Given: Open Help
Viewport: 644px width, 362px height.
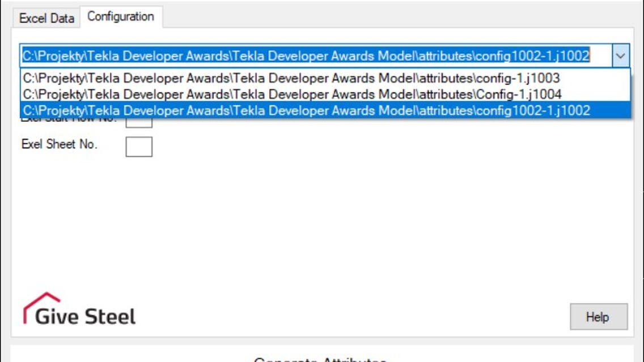Looking at the screenshot, I should [x=599, y=317].
